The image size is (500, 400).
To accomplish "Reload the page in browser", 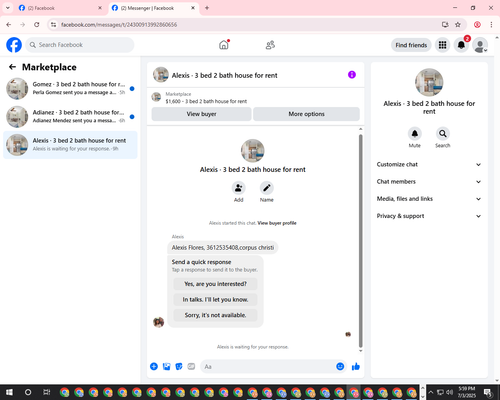I will coord(37,25).
